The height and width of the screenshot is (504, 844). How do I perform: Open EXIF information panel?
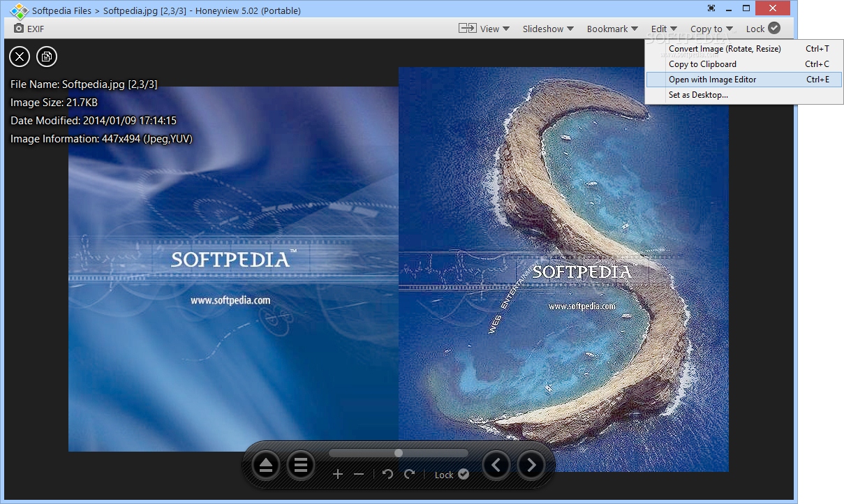click(29, 29)
